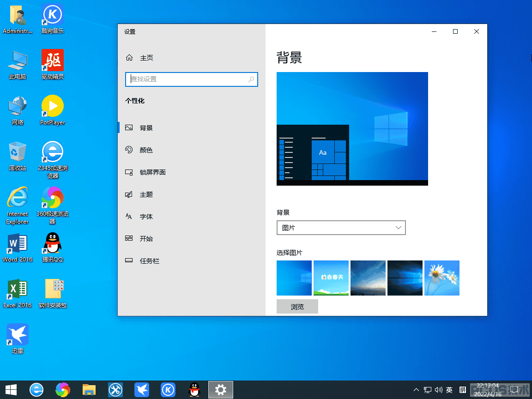Select the 360极速浏览器 desktop icon

click(53, 206)
